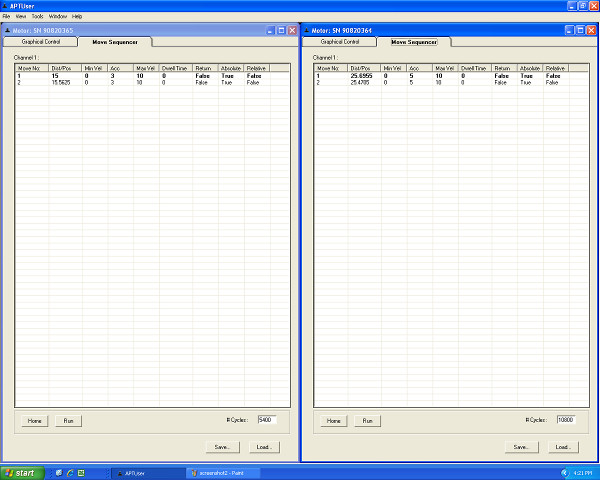Open the Window menu

(x=58, y=17)
